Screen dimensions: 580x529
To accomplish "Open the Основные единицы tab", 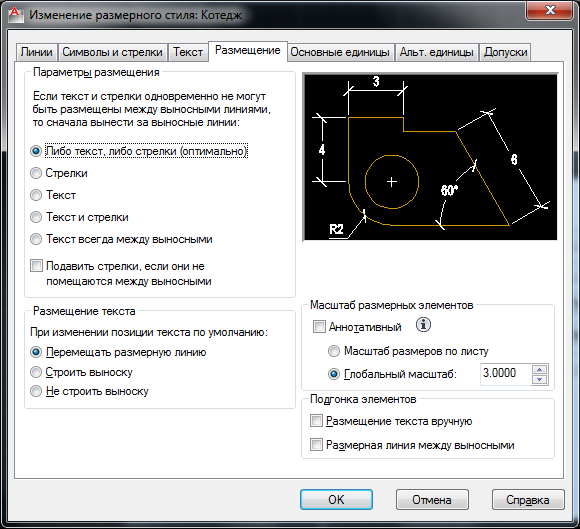I will 340,52.
